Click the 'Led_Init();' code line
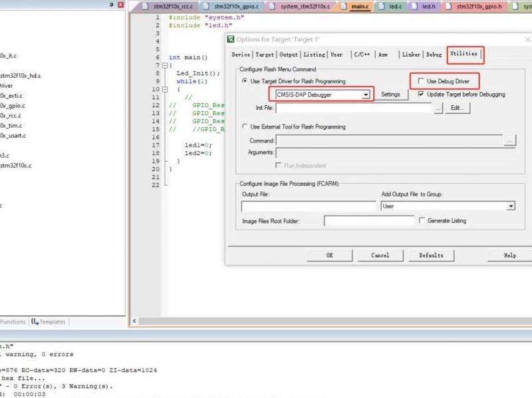The image size is (532, 398). coord(198,73)
